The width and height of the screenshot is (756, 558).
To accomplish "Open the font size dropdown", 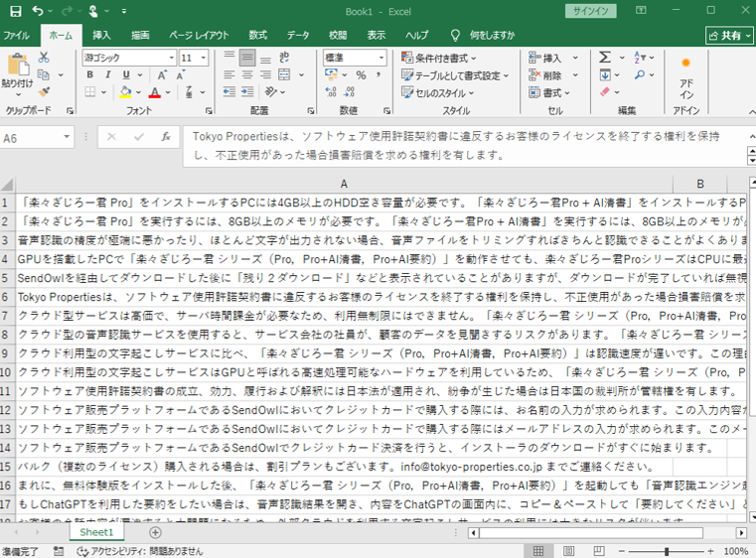I will (x=204, y=58).
